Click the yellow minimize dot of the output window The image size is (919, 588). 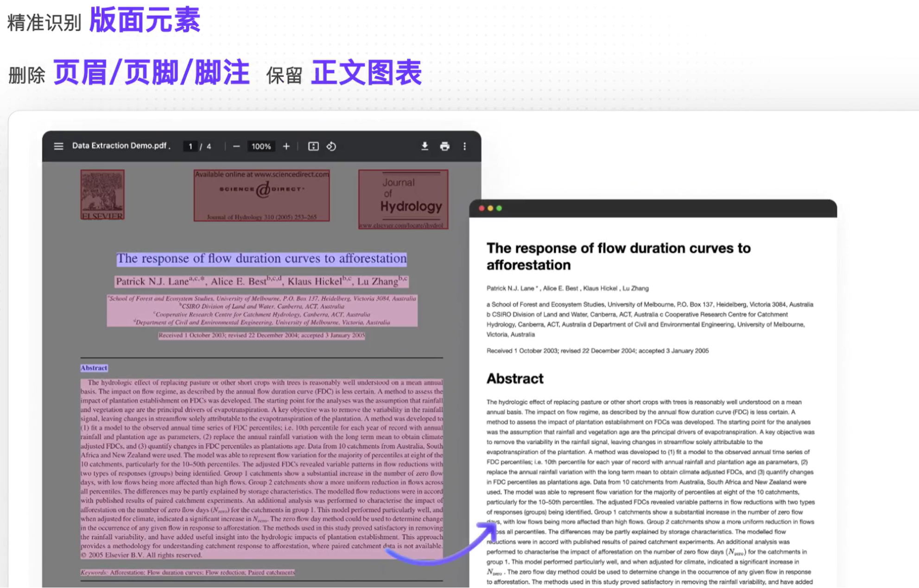tap(490, 209)
